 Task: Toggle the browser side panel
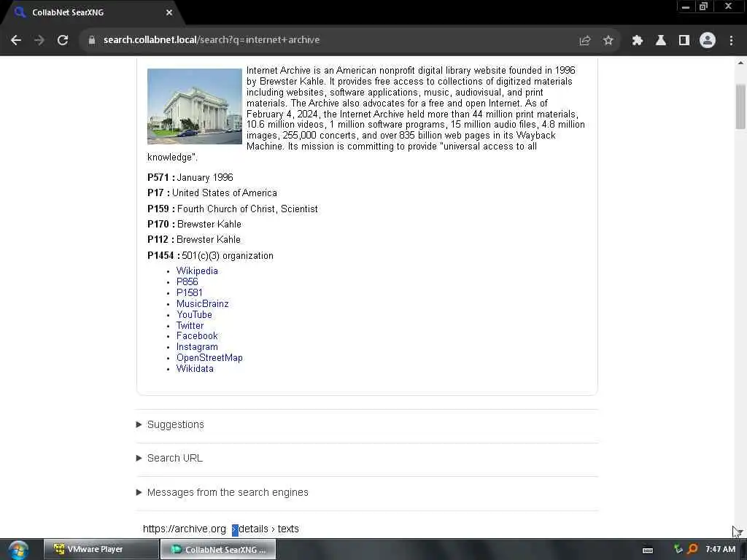(684, 41)
